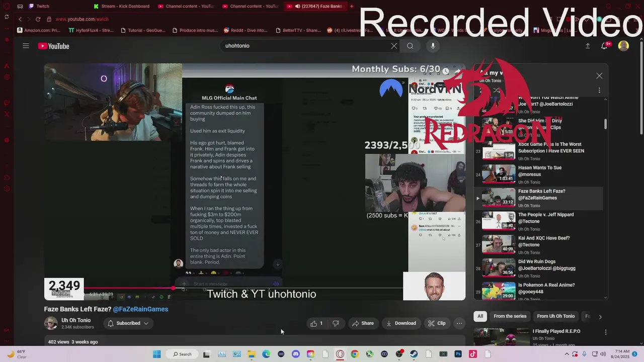Download the video
The image size is (644, 362).
tap(401, 323)
